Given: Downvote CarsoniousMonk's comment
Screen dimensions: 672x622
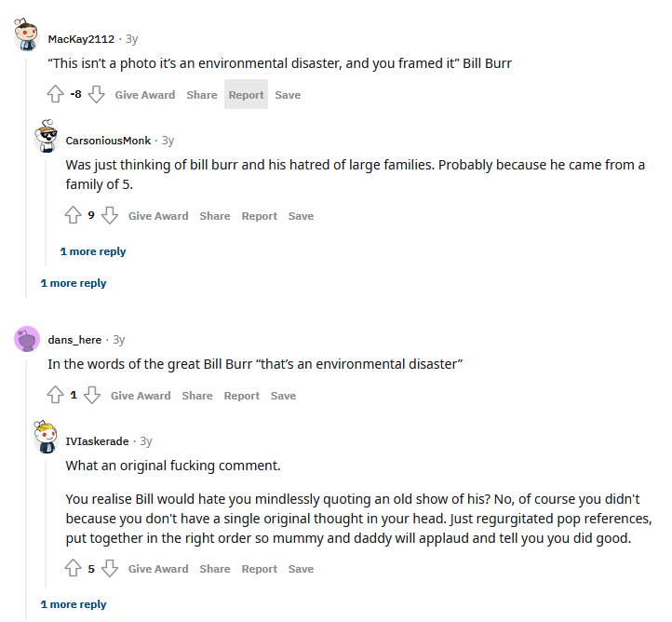Looking at the screenshot, I should [110, 216].
